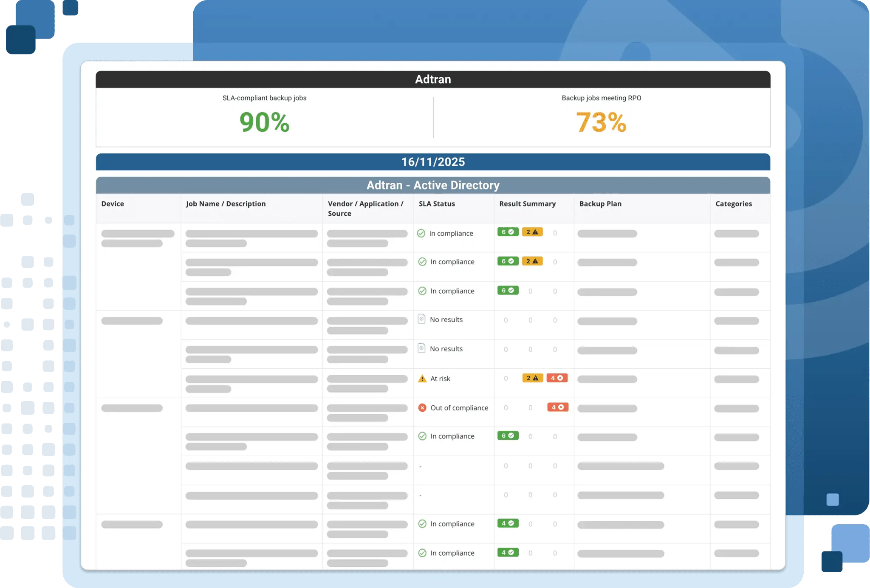Click the red 4 failures badge in At risk row
Image resolution: width=870 pixels, height=588 pixels.
click(x=557, y=378)
